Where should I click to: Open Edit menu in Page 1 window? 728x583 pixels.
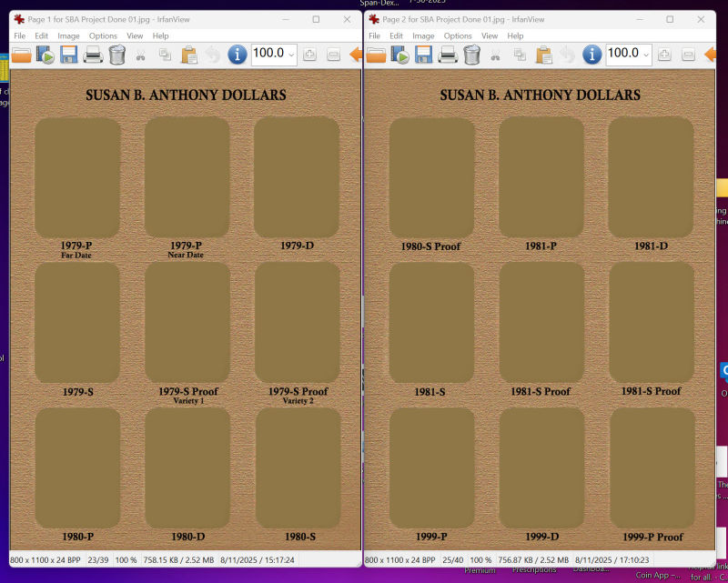point(41,35)
